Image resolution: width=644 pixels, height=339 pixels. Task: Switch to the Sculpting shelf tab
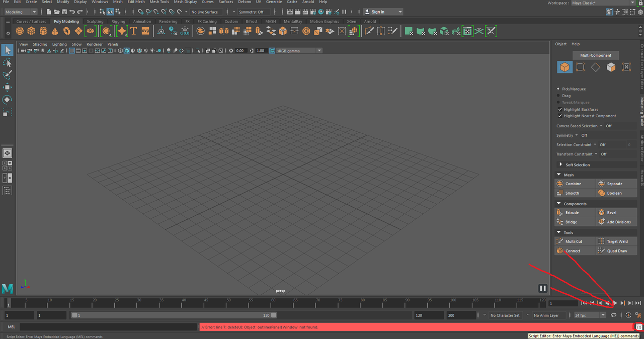[x=95, y=21]
